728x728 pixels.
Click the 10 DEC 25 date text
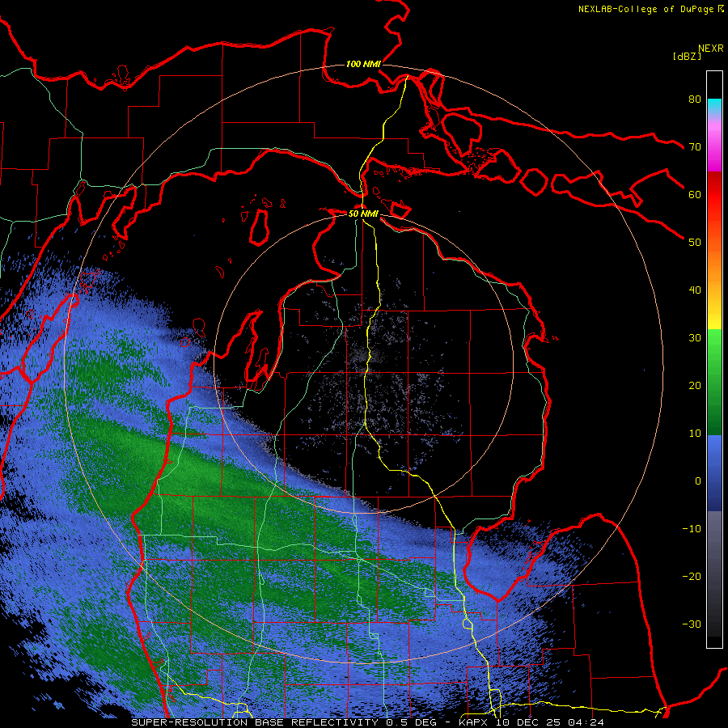528,722
